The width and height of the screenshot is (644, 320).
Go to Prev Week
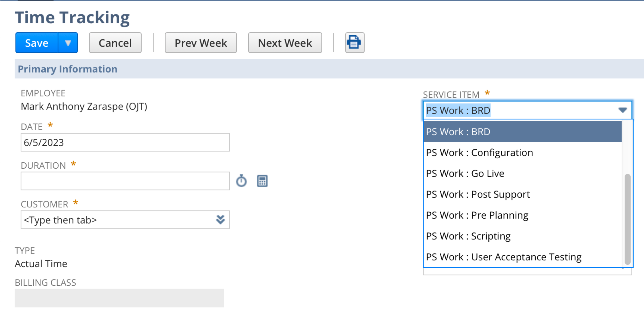[x=201, y=43]
